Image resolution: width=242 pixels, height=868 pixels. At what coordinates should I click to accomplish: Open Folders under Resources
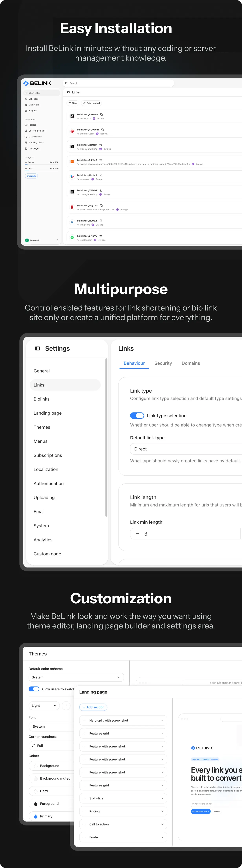42,125
